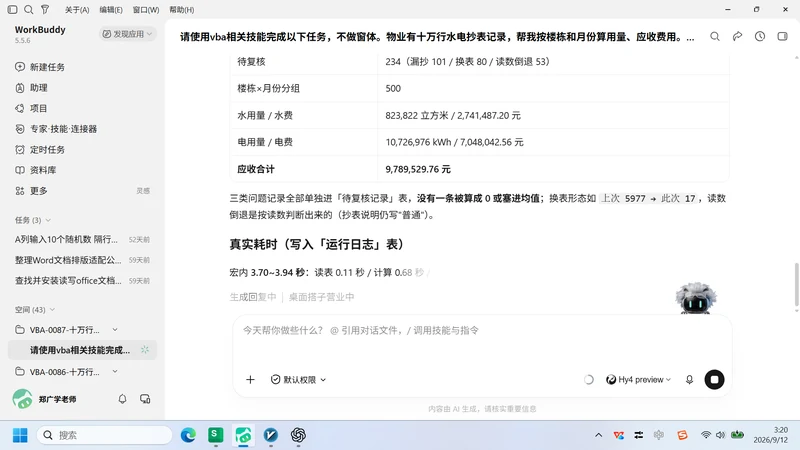
Task: Open the 编辑(E) menu
Action: [111, 10]
